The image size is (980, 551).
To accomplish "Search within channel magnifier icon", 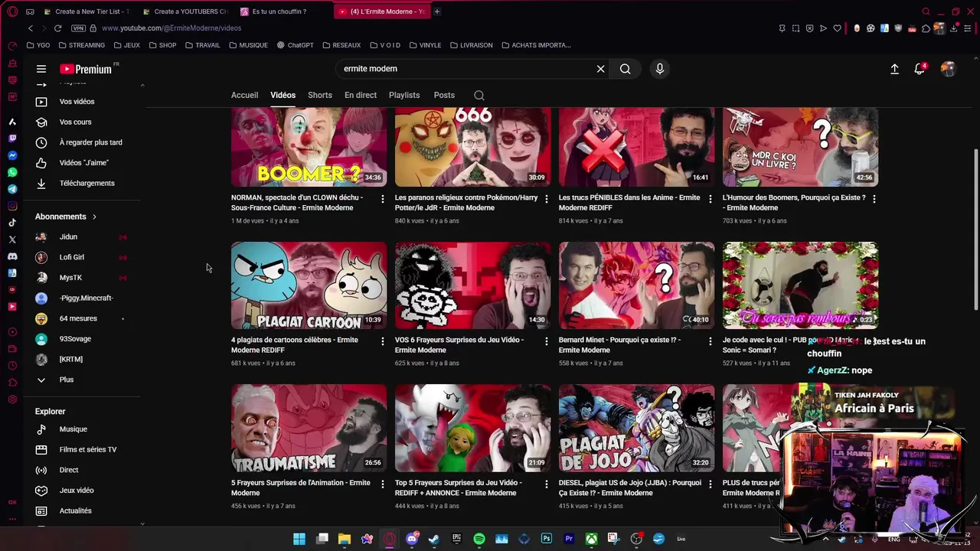I will click(x=479, y=96).
